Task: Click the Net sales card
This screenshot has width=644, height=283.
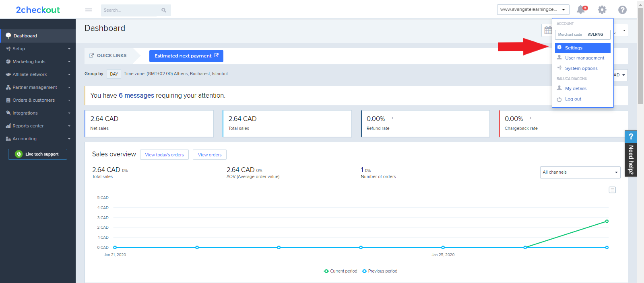Action: point(149,123)
